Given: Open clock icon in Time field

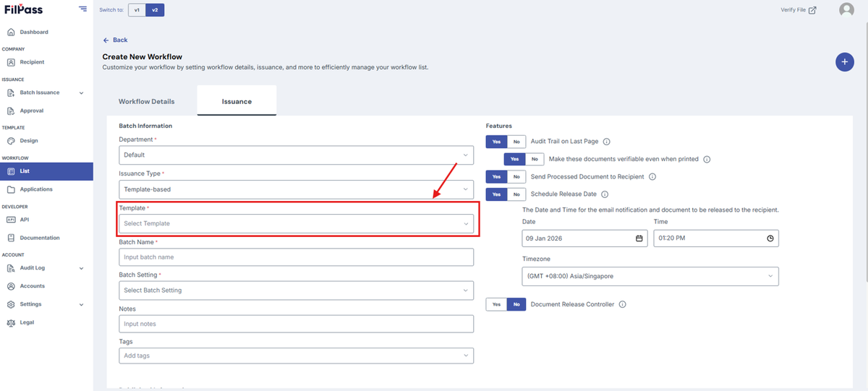Looking at the screenshot, I should pyautogui.click(x=770, y=239).
